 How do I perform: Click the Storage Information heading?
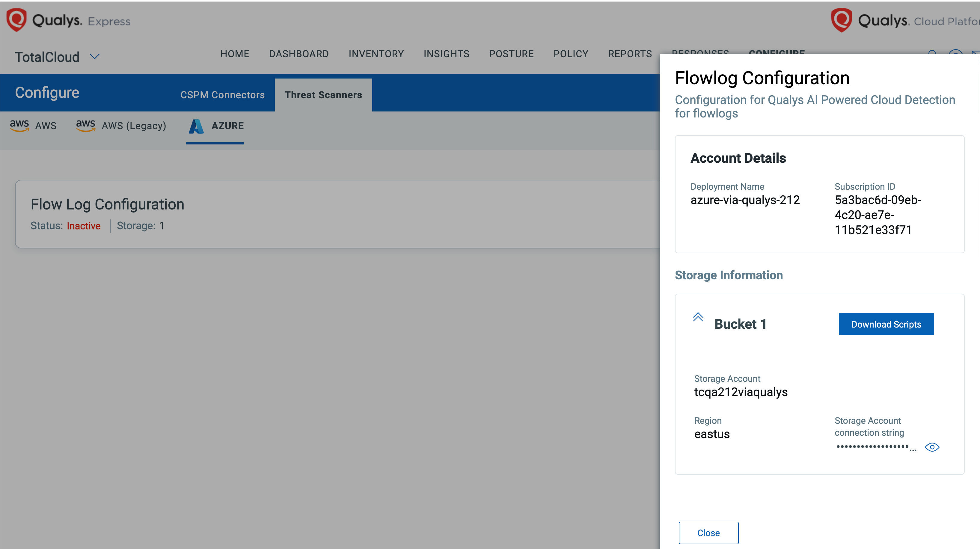click(729, 275)
